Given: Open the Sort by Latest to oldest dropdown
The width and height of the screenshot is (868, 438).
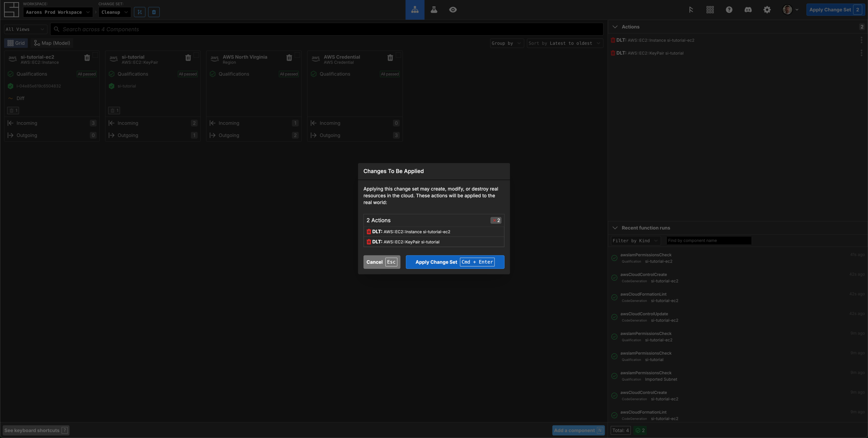Looking at the screenshot, I should [x=565, y=43].
